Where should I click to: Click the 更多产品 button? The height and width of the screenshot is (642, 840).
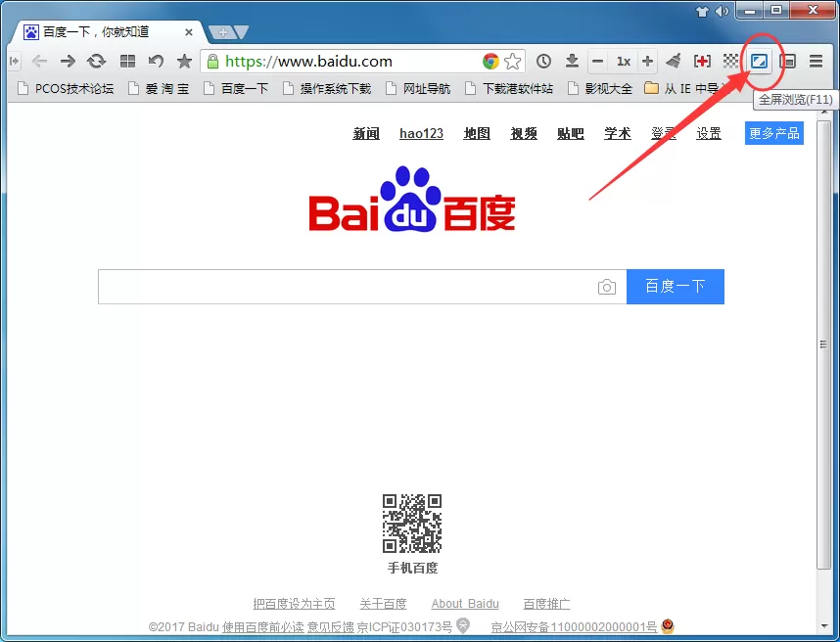[774, 133]
